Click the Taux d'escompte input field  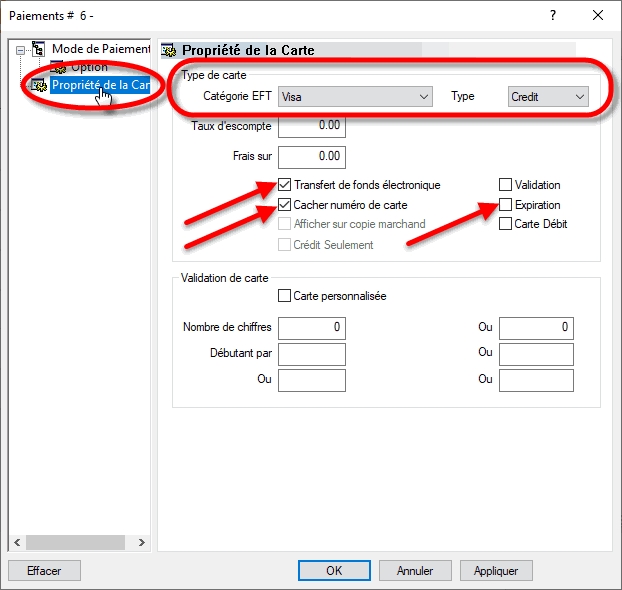click(311, 127)
